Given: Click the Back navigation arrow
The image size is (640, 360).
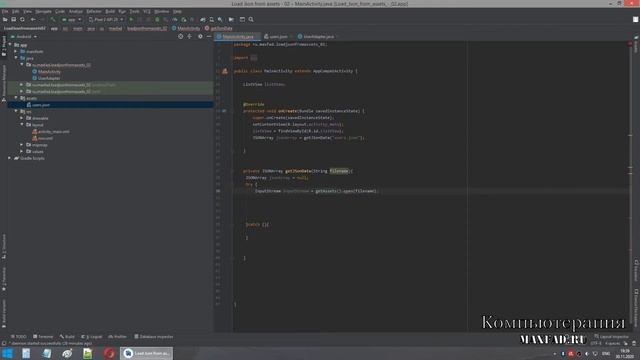Looking at the screenshot, I should [33, 19].
